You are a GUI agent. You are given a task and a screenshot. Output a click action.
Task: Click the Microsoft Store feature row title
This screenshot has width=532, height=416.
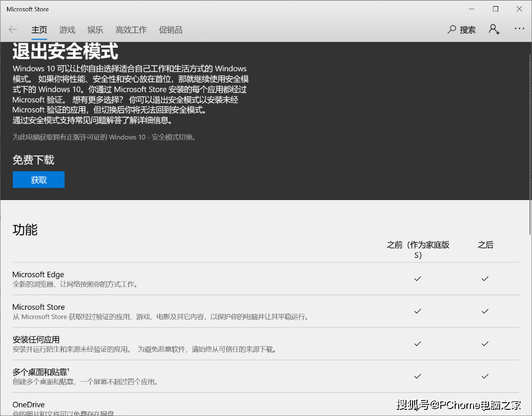(38, 307)
